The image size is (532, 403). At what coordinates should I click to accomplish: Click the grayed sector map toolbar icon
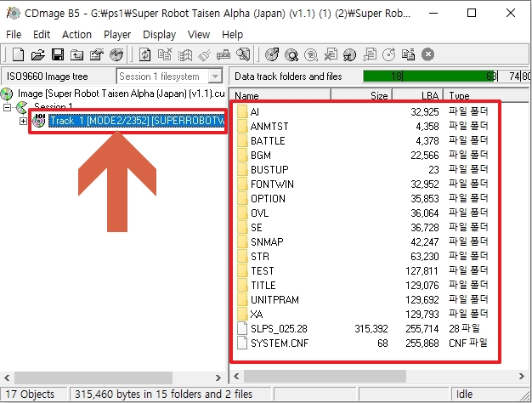(x=185, y=54)
